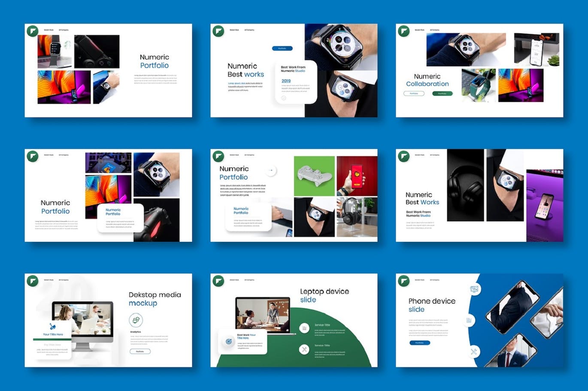Click the 2019 link on Best works slide
The width and height of the screenshot is (588, 391).
[x=286, y=81]
